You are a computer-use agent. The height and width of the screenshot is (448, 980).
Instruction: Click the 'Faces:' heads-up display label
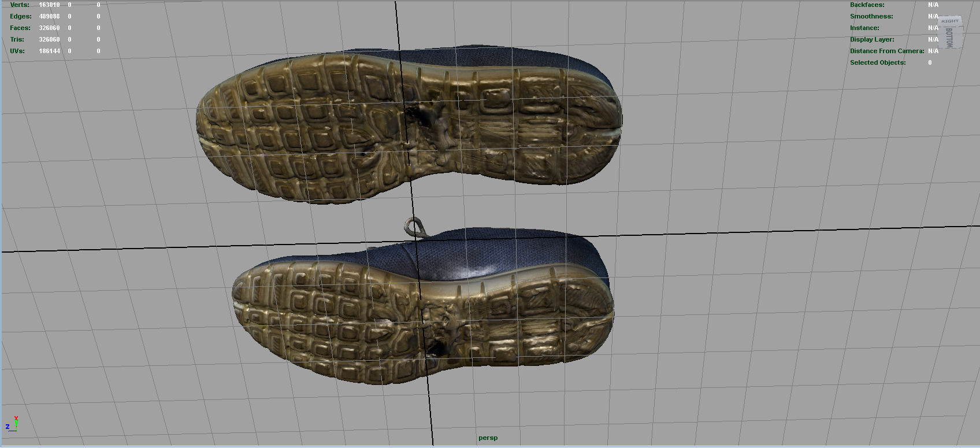[20, 28]
